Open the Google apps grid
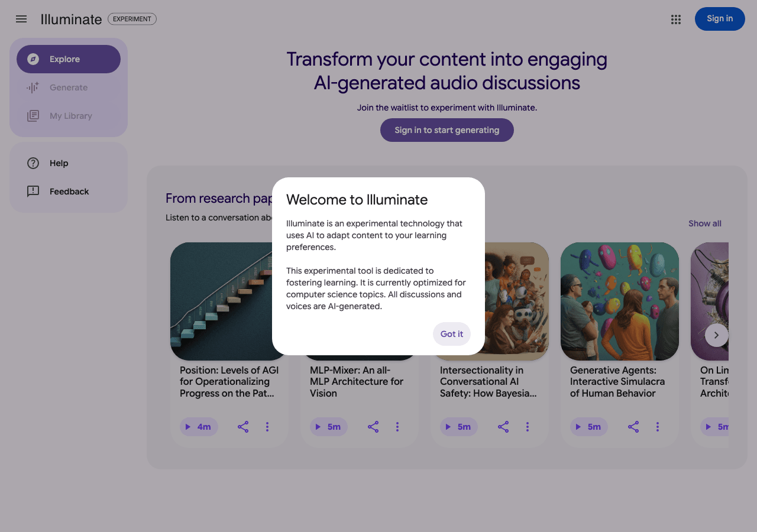This screenshot has width=757, height=532. (x=676, y=20)
